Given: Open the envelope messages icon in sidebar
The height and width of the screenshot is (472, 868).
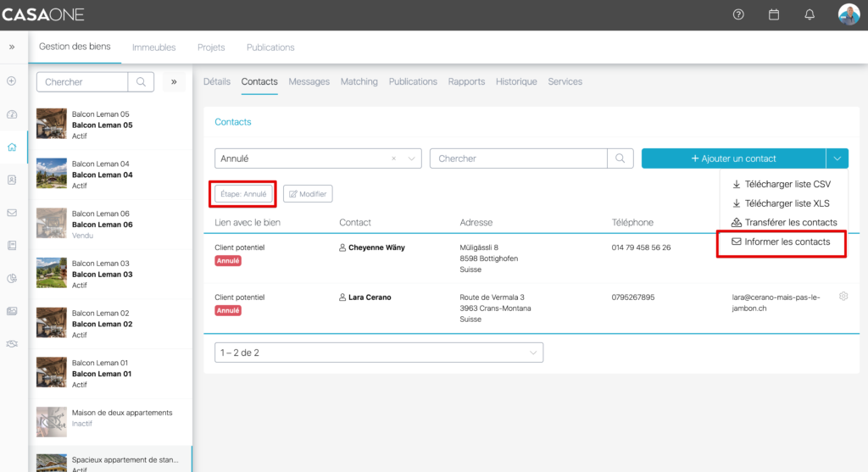Looking at the screenshot, I should [x=12, y=213].
